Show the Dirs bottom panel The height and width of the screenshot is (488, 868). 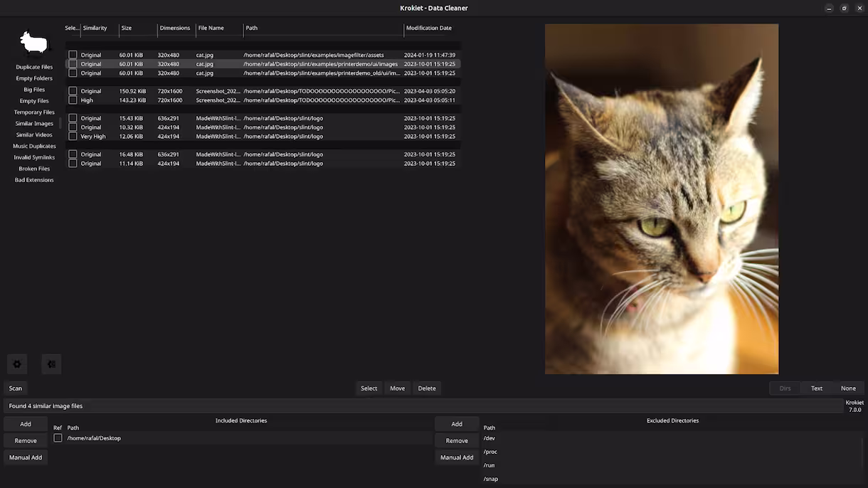tap(785, 388)
